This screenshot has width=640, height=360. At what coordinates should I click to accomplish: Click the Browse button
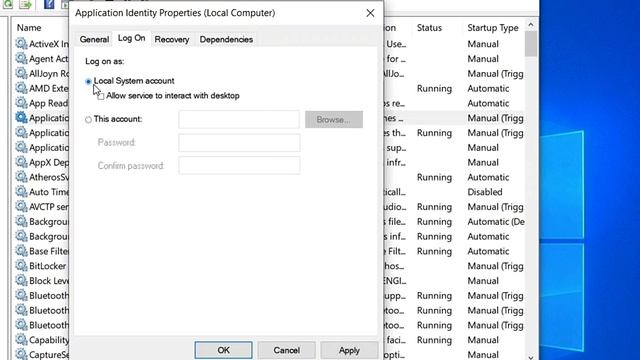(x=334, y=120)
